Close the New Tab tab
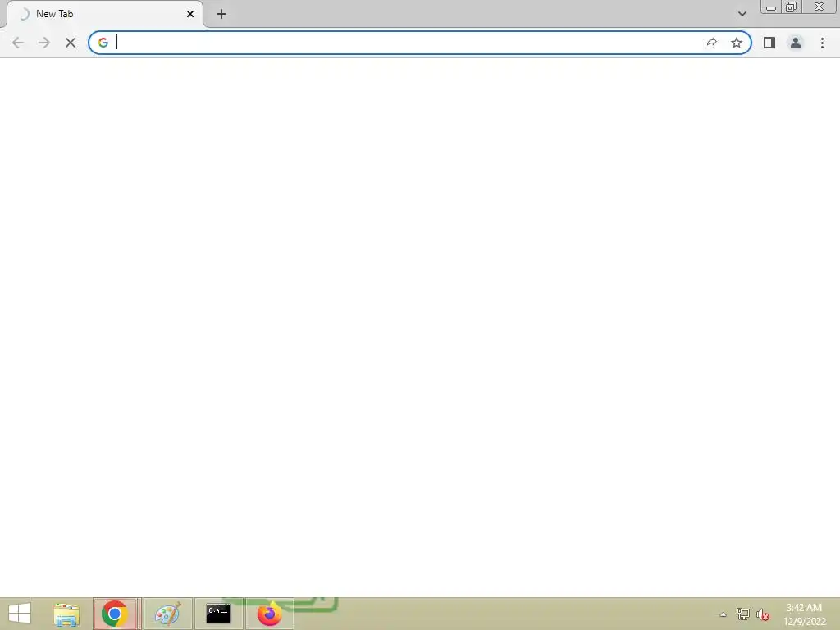This screenshot has width=840, height=630. pyautogui.click(x=190, y=14)
